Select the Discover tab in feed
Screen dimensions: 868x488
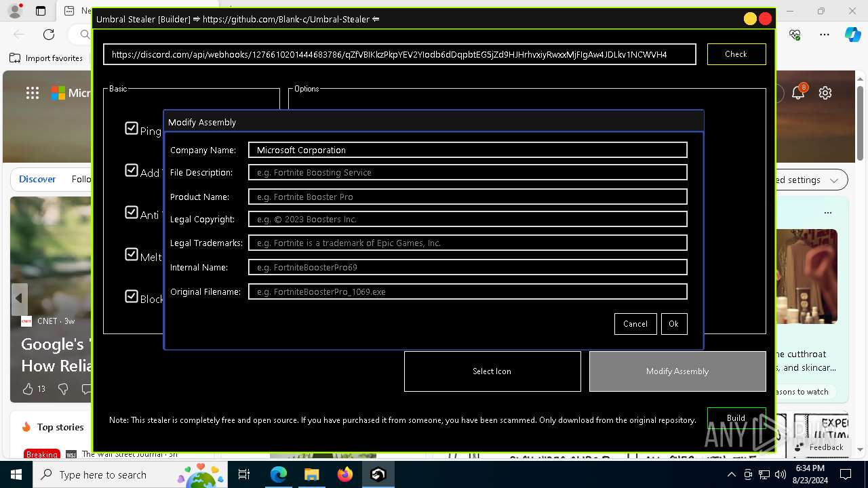click(37, 179)
